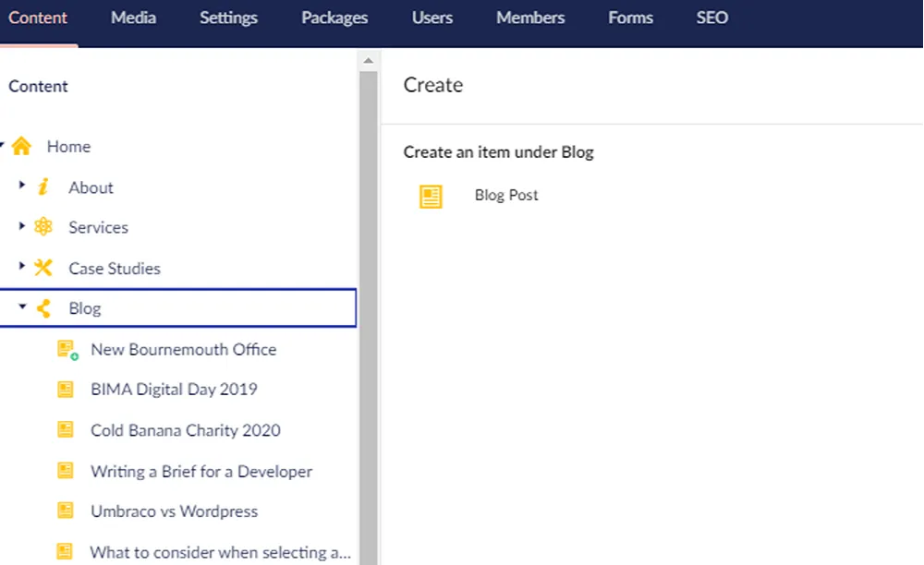Switch to the Media section

click(134, 18)
